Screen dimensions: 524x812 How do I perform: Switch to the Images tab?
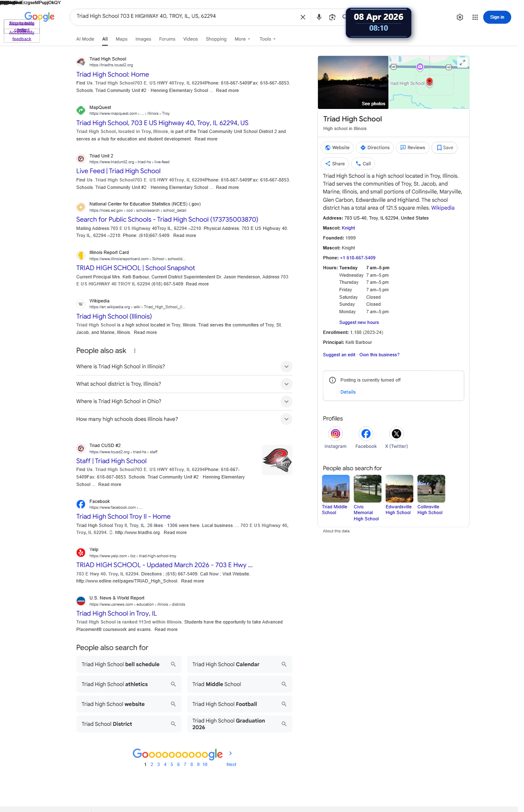pos(143,39)
